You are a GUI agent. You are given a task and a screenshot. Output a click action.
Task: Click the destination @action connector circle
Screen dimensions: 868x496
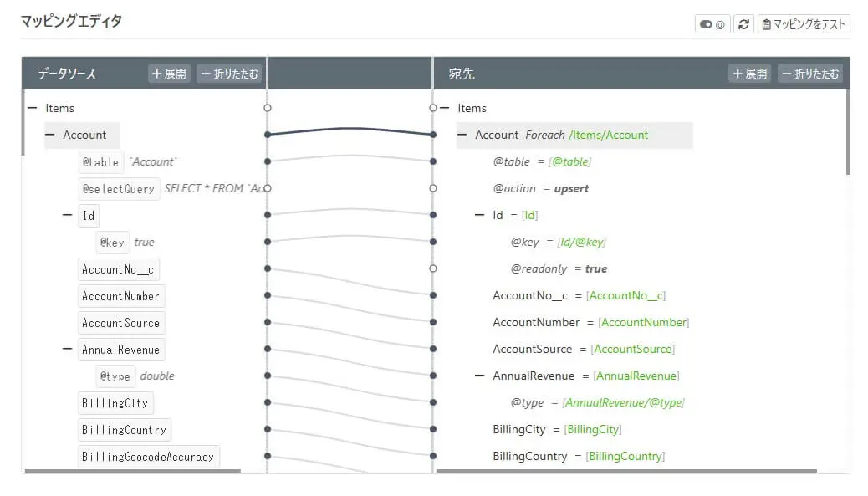(x=432, y=188)
